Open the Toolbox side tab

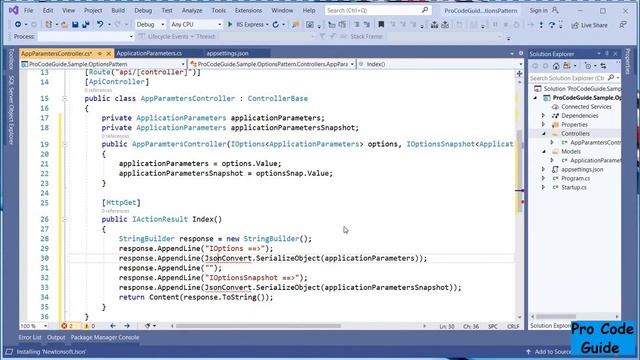coord(11,60)
